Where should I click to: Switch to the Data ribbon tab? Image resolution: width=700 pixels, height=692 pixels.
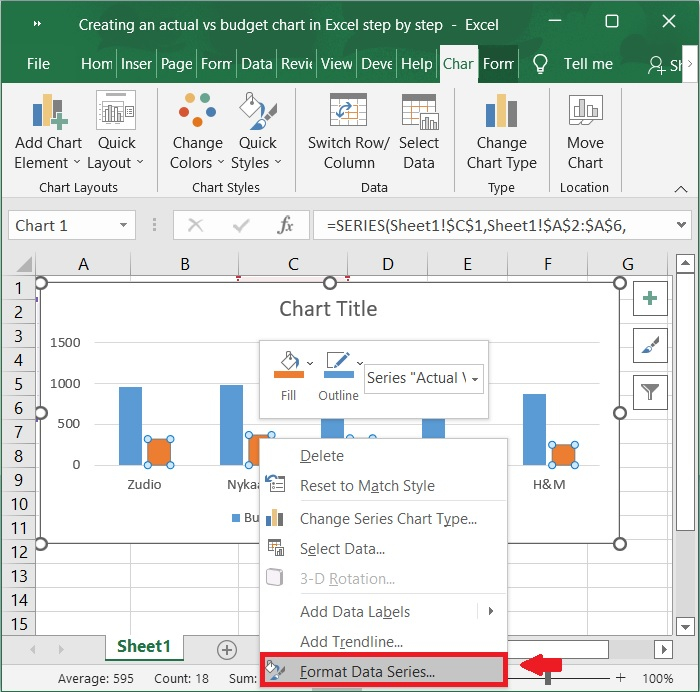pyautogui.click(x=257, y=64)
